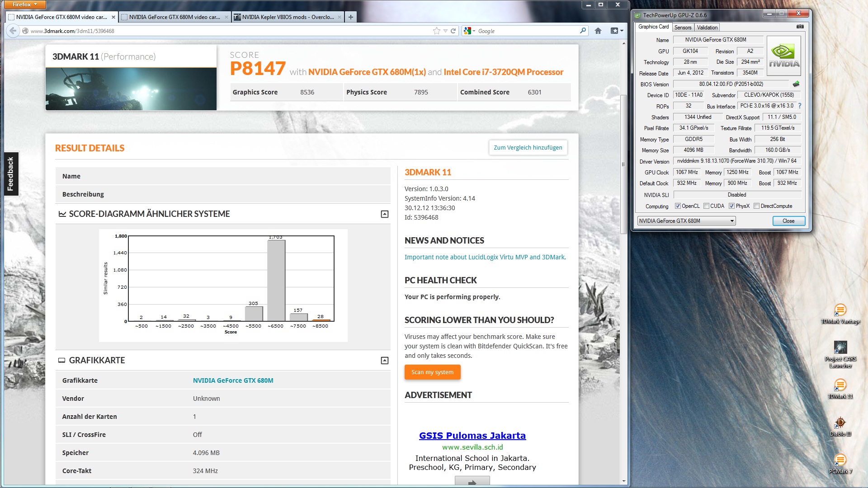The height and width of the screenshot is (488, 868).
Task: Click the Grafikkarte section monitor icon
Action: [61, 360]
